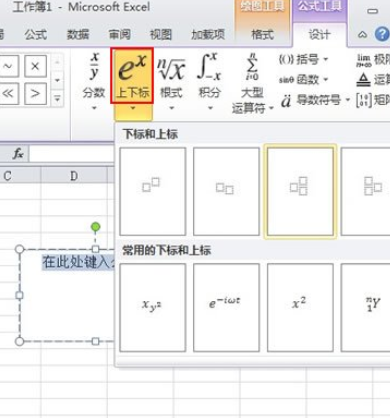
Task: Click into the formula bar input
Action: (x=71, y=154)
